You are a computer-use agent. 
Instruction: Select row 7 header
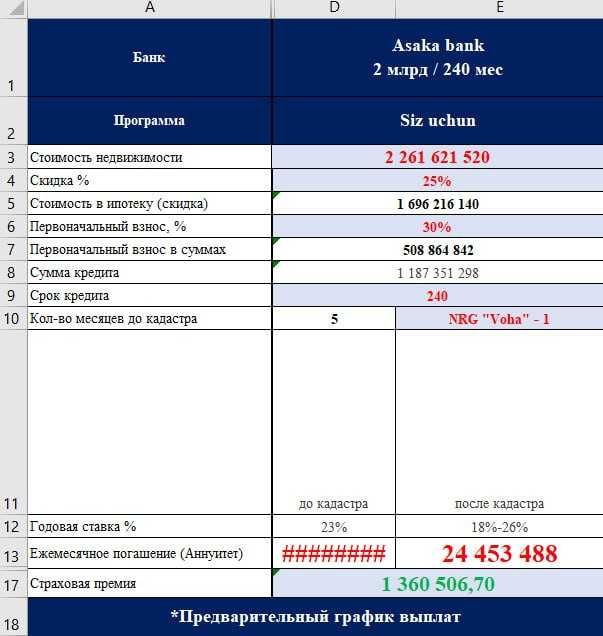pos(13,249)
